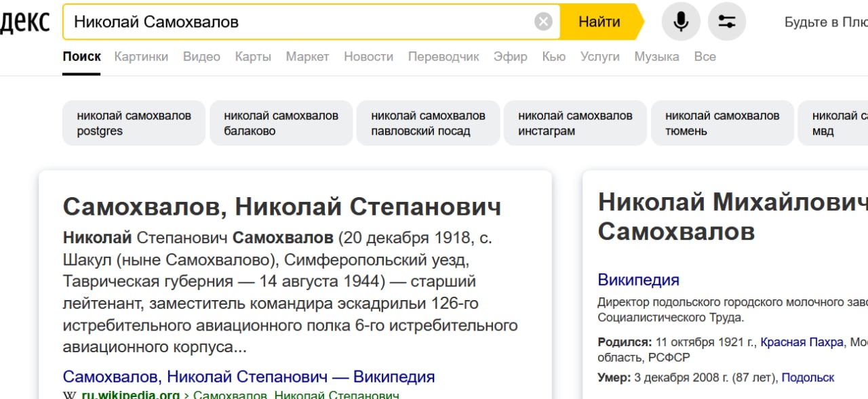Image resolution: width=868 pixels, height=399 pixels.
Task: Open the Кью tab
Action: coord(554,57)
